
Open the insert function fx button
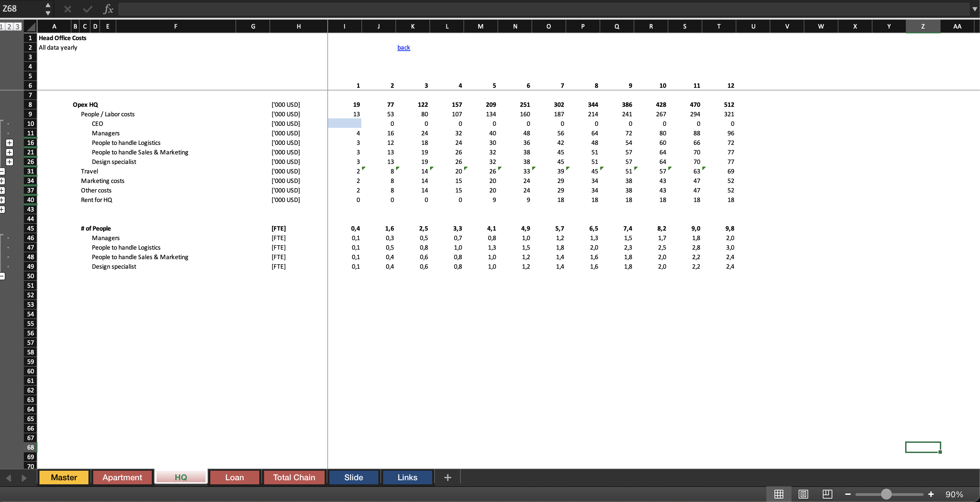pos(109,9)
